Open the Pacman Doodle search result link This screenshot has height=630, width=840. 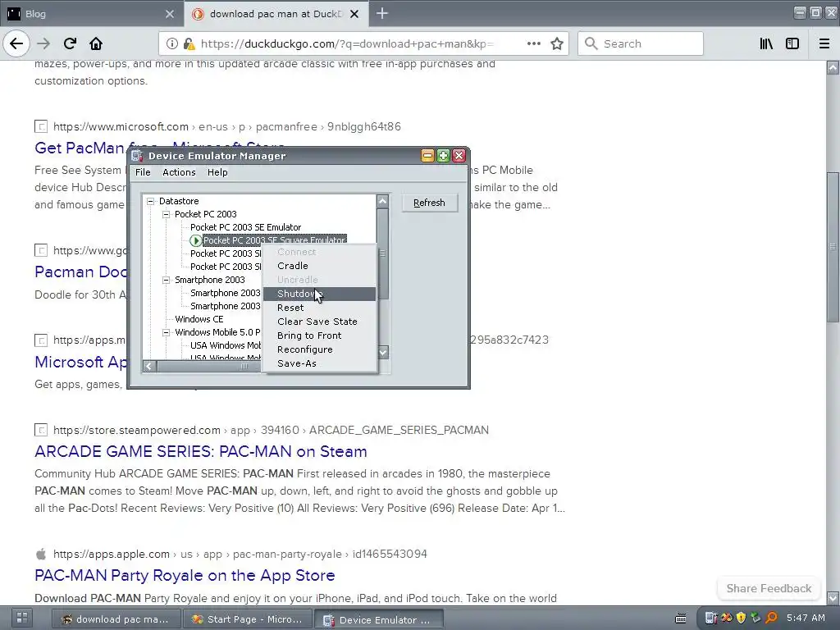click(x=80, y=272)
